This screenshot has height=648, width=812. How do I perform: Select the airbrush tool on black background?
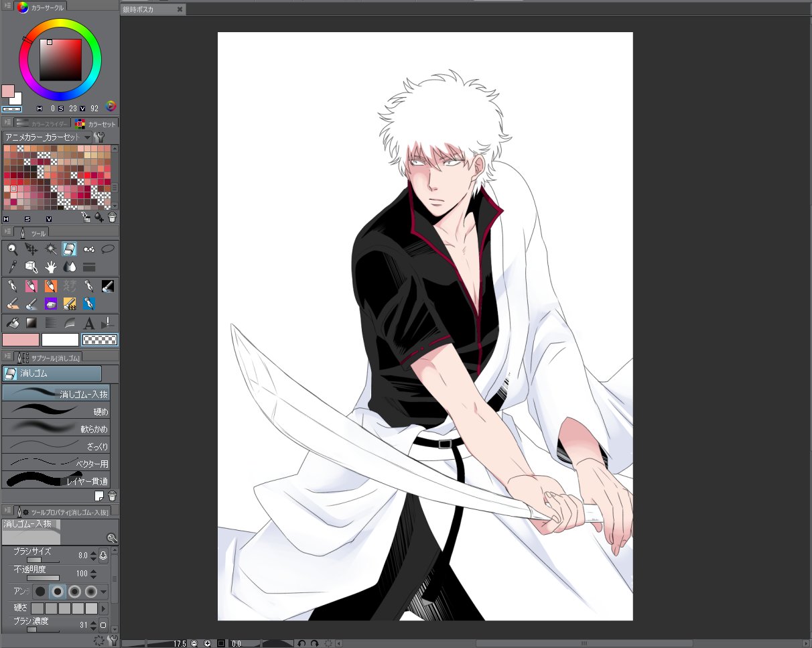coord(108,286)
